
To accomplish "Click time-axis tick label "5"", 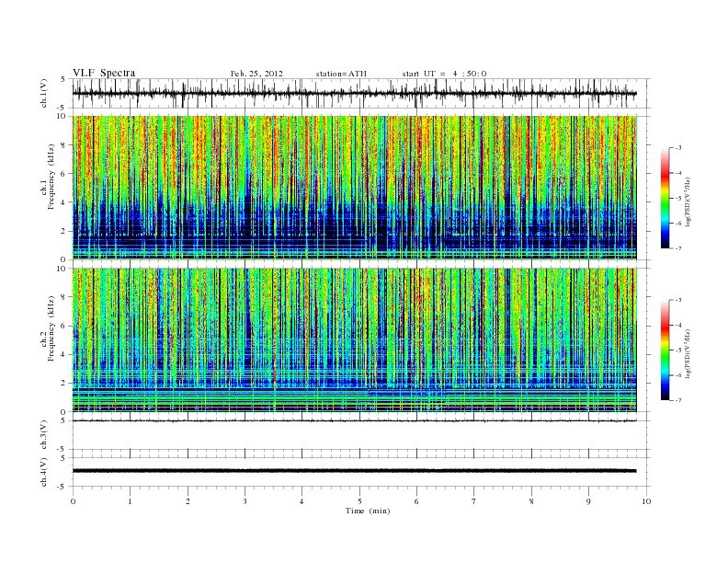I will (x=359, y=501).
